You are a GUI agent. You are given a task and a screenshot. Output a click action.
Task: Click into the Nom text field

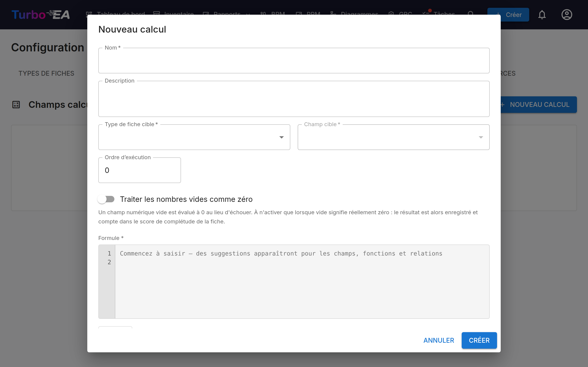pos(294,60)
